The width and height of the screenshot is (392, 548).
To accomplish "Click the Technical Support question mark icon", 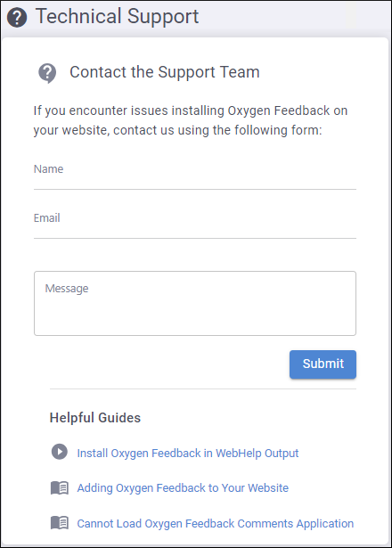I will [17, 17].
